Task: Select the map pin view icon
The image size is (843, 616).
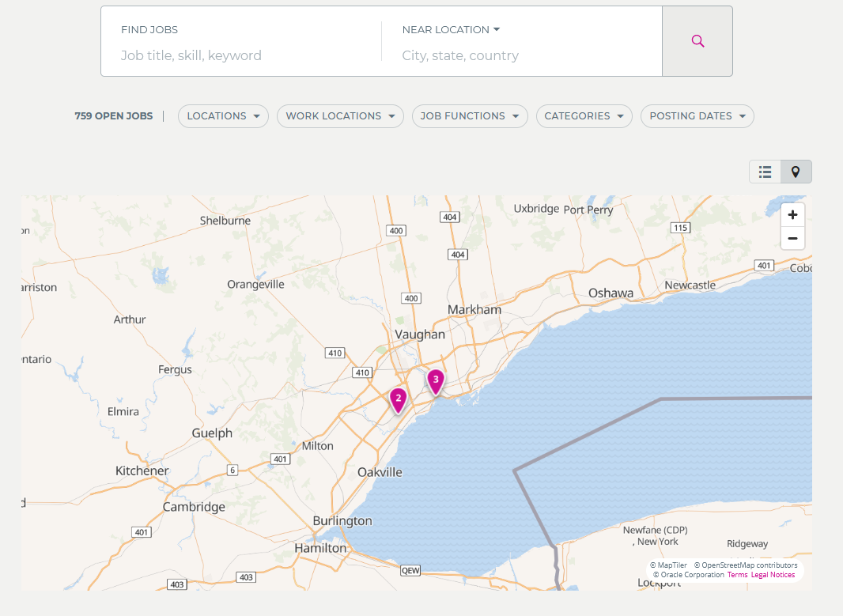Action: (x=796, y=172)
